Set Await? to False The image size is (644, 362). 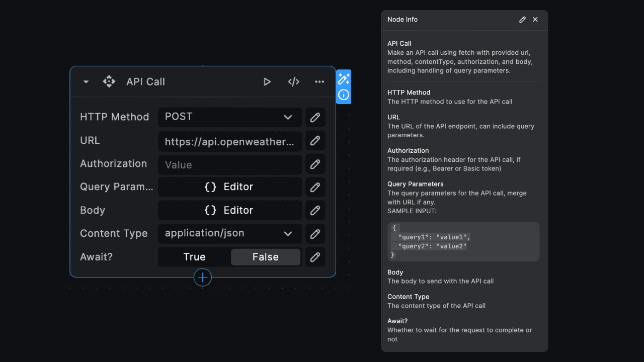(x=266, y=257)
